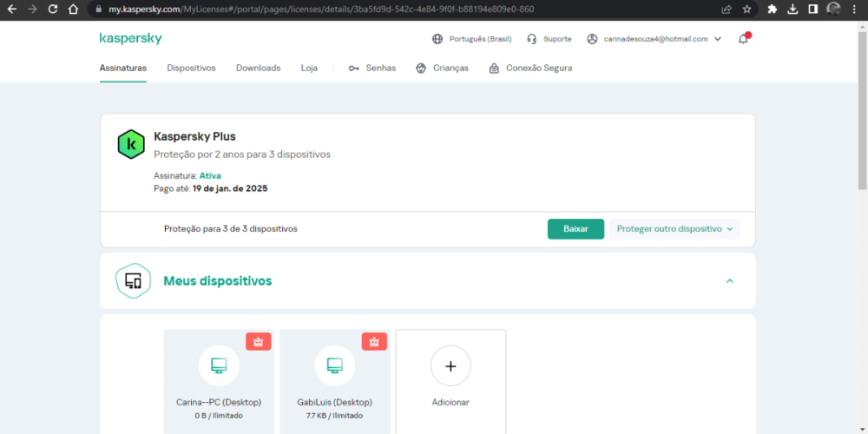Click the 7.7 KB / Ilimitado text
Screen dimensions: 868x434
pyautogui.click(x=335, y=415)
